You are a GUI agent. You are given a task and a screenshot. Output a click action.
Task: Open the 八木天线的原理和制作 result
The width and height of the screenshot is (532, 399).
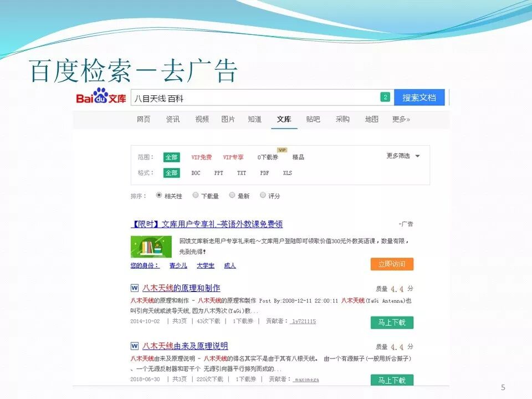(x=181, y=288)
